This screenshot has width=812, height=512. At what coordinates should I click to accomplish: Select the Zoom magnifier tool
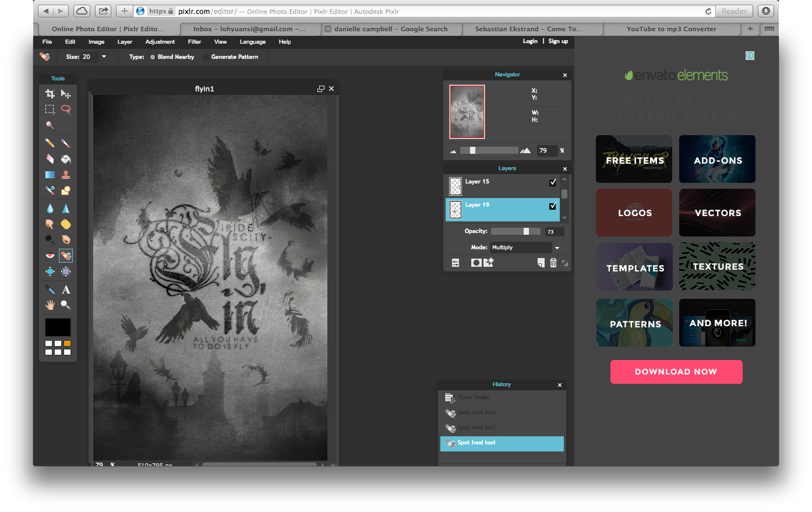pyautogui.click(x=66, y=305)
